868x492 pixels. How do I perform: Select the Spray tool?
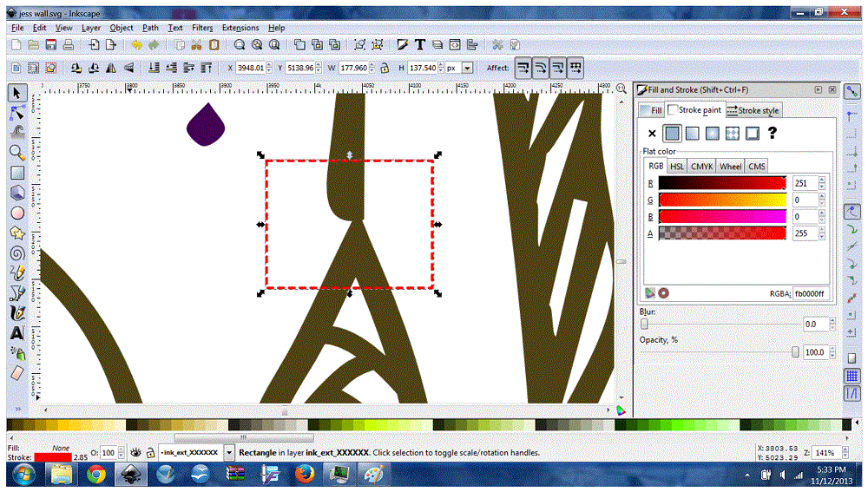(x=17, y=353)
